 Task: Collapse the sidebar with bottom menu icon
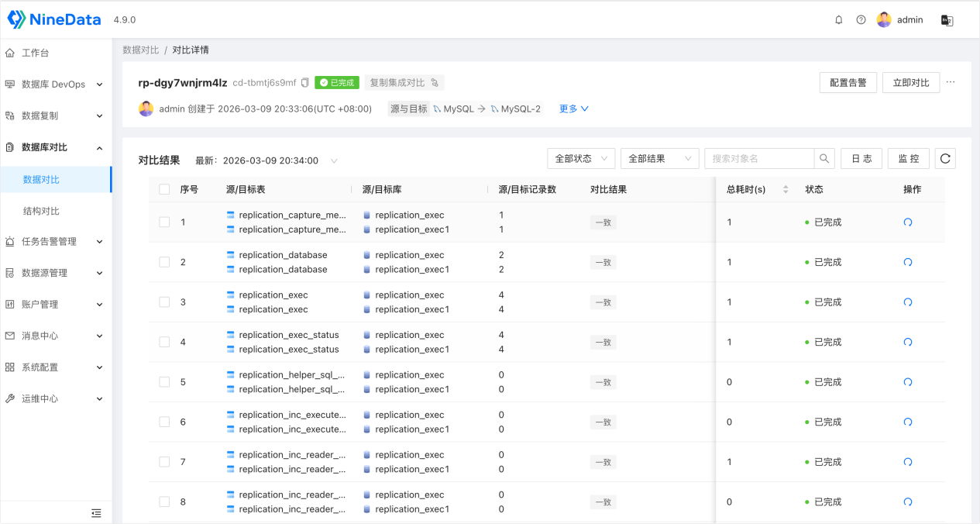click(96, 512)
